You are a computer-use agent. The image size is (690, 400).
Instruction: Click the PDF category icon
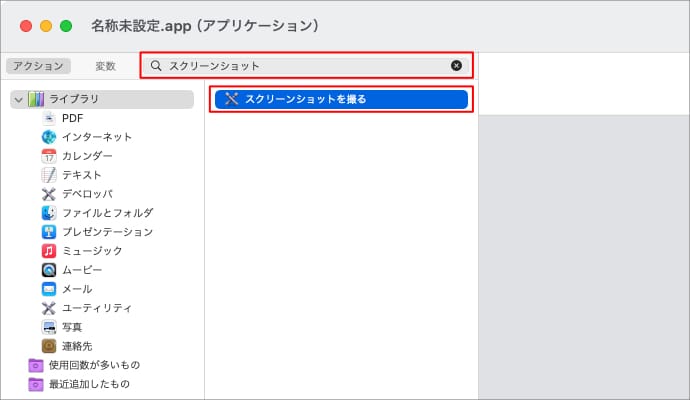(x=49, y=118)
